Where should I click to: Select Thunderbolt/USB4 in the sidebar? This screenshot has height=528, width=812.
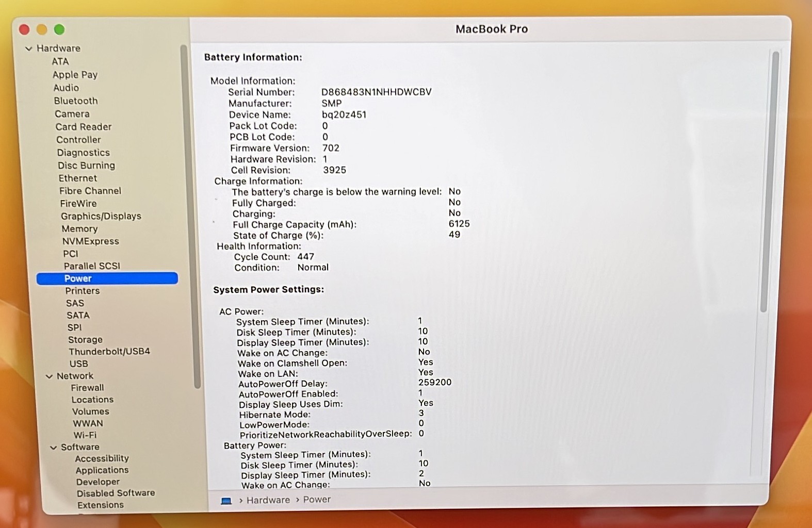(x=109, y=352)
